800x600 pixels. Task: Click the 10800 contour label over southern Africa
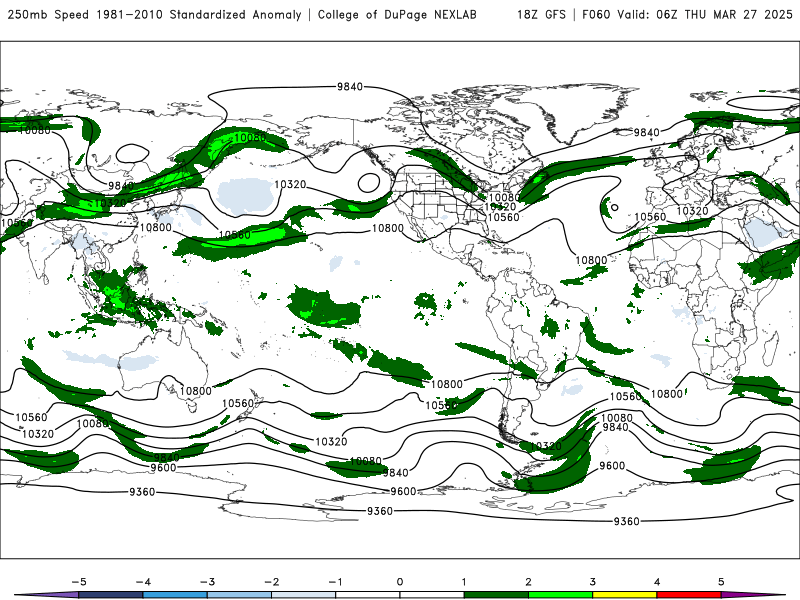(x=666, y=394)
